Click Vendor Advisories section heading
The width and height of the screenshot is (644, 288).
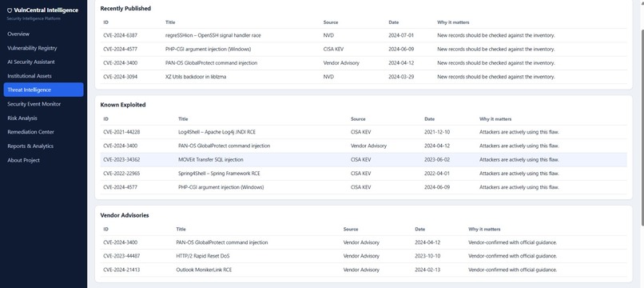[125, 215]
